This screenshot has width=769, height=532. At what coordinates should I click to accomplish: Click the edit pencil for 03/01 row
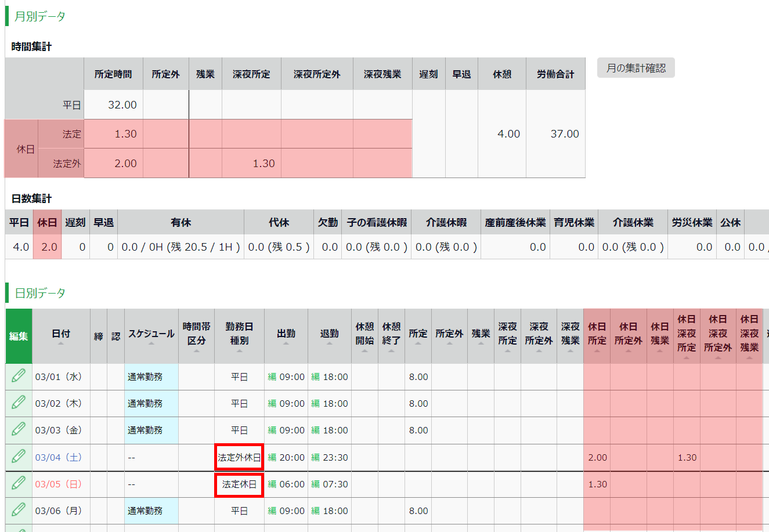19,377
